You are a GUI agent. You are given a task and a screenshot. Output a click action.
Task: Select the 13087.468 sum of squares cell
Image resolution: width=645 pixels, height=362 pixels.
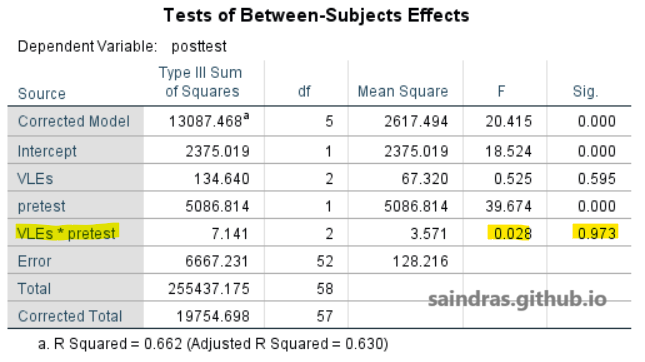[209, 121]
